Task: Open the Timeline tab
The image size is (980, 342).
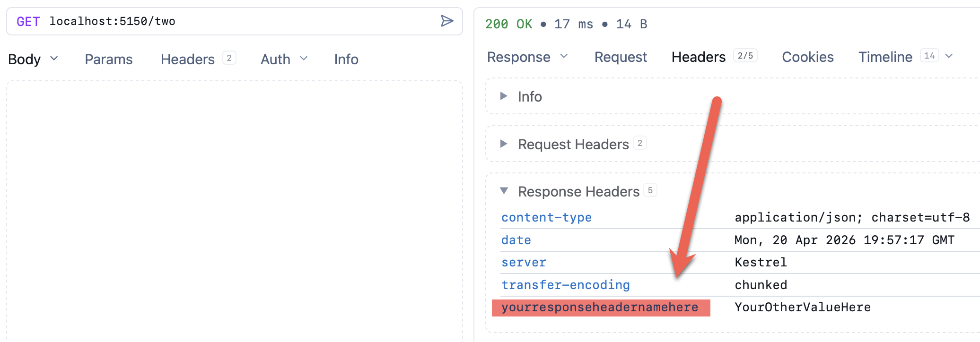Action: pyautogui.click(x=885, y=57)
